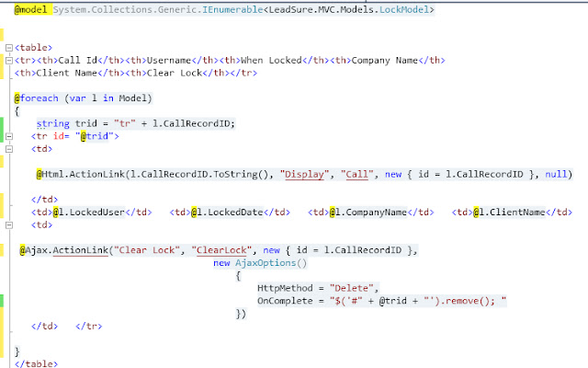588x368 pixels.
Task: Click l.CallRecordID in trid assignment
Action: 191,123
